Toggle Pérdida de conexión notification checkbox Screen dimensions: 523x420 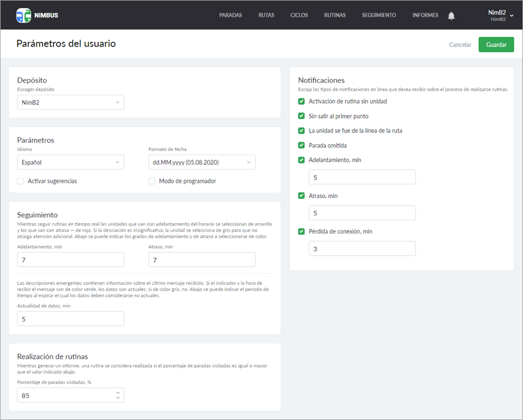pyautogui.click(x=302, y=231)
